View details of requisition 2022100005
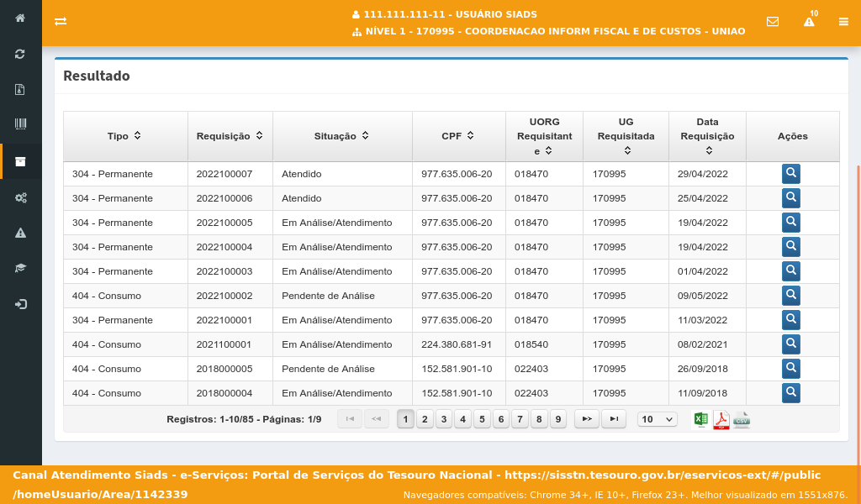Viewport: 861px width, 504px height. [x=790, y=223]
